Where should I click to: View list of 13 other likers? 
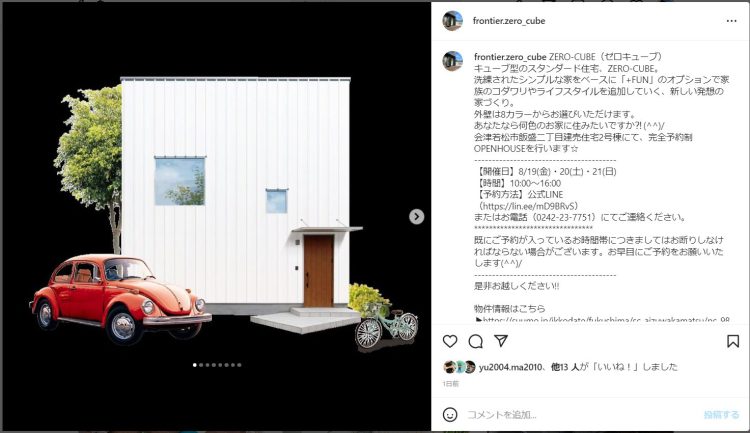(564, 367)
